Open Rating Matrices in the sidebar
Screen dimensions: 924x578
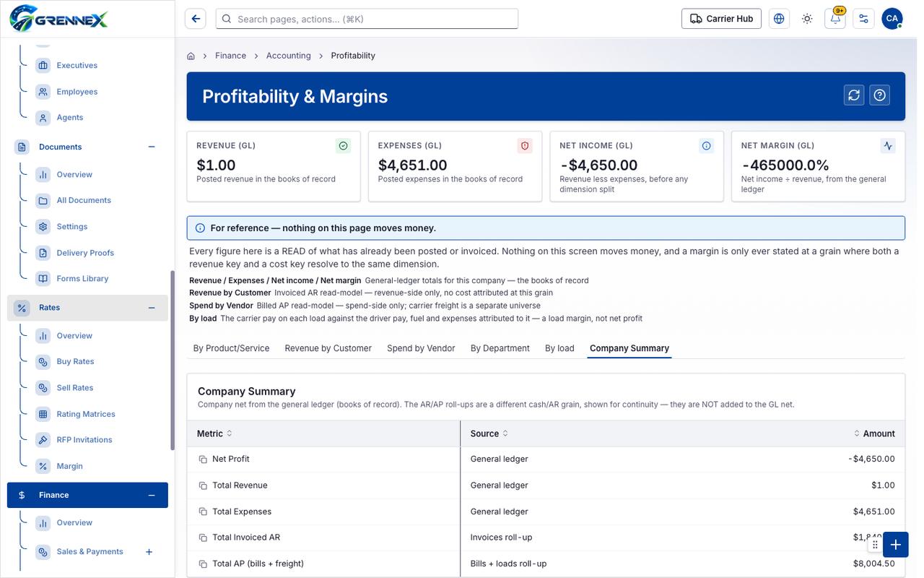pyautogui.click(x=86, y=414)
